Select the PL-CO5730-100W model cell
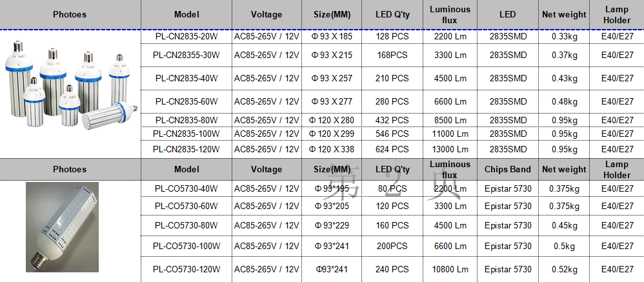Screen dimensions: 644x282 tap(186, 247)
